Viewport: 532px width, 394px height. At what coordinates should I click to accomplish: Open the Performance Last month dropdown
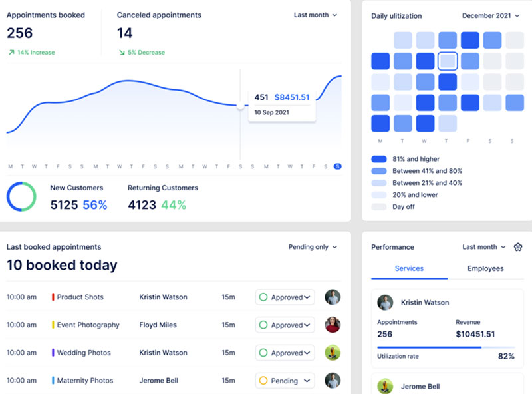(x=484, y=247)
